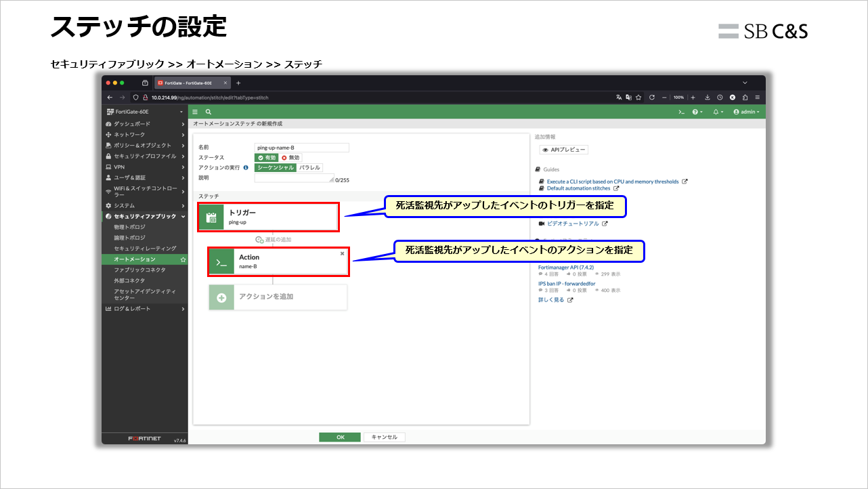Expand ログ＆レポート menu
868x489 pixels.
[144, 309]
